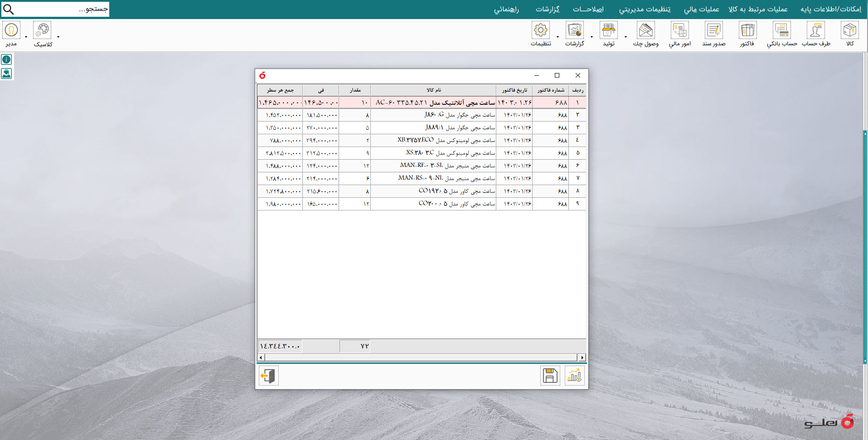Select row 1 with AC-60 product name
The width and height of the screenshot is (868, 440).
point(422,103)
